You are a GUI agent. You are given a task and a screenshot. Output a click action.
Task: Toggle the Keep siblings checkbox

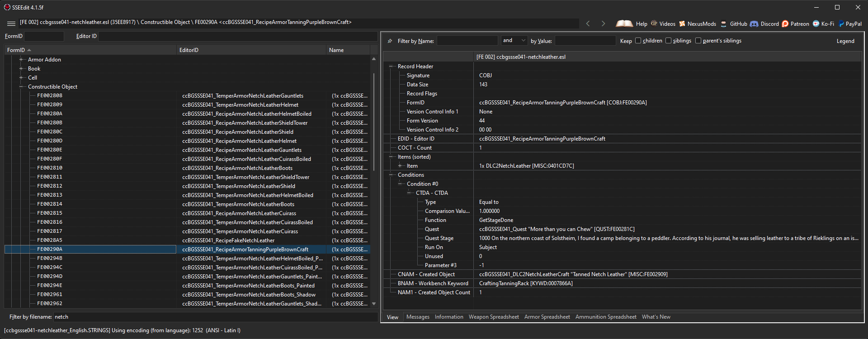pos(668,41)
